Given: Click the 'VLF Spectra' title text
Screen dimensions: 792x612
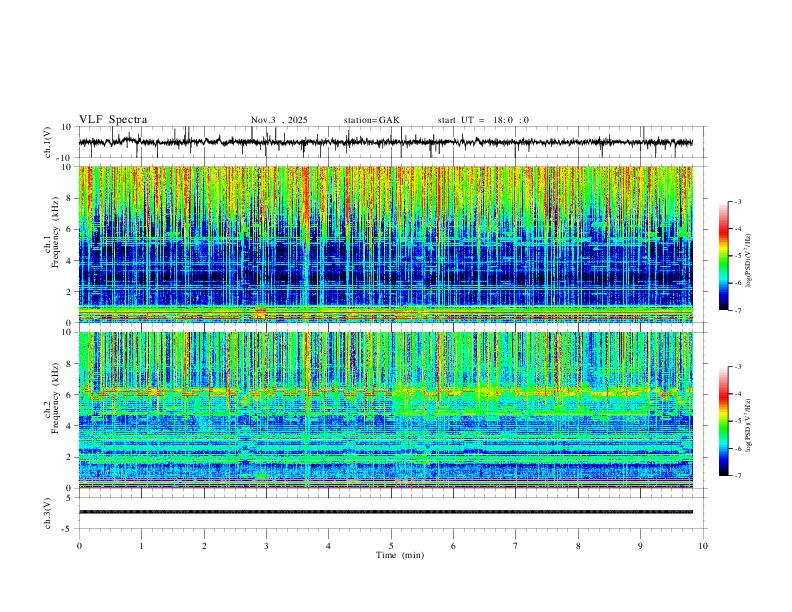Looking at the screenshot, I should point(113,120).
